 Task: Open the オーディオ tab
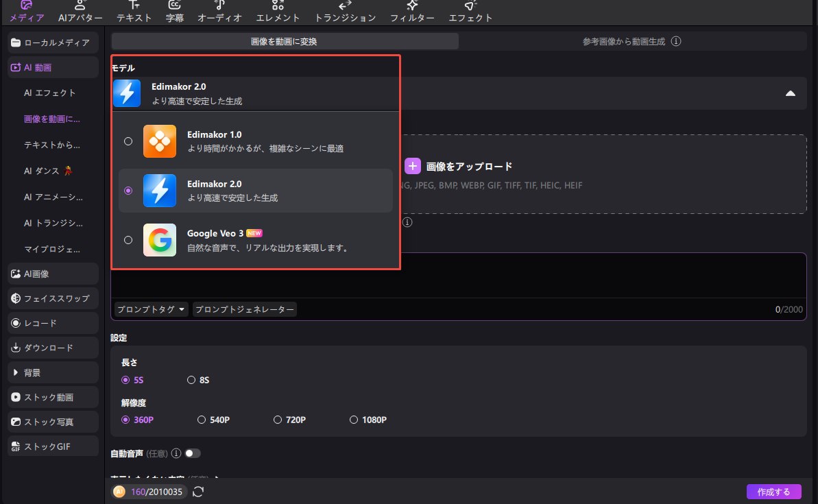coord(219,12)
